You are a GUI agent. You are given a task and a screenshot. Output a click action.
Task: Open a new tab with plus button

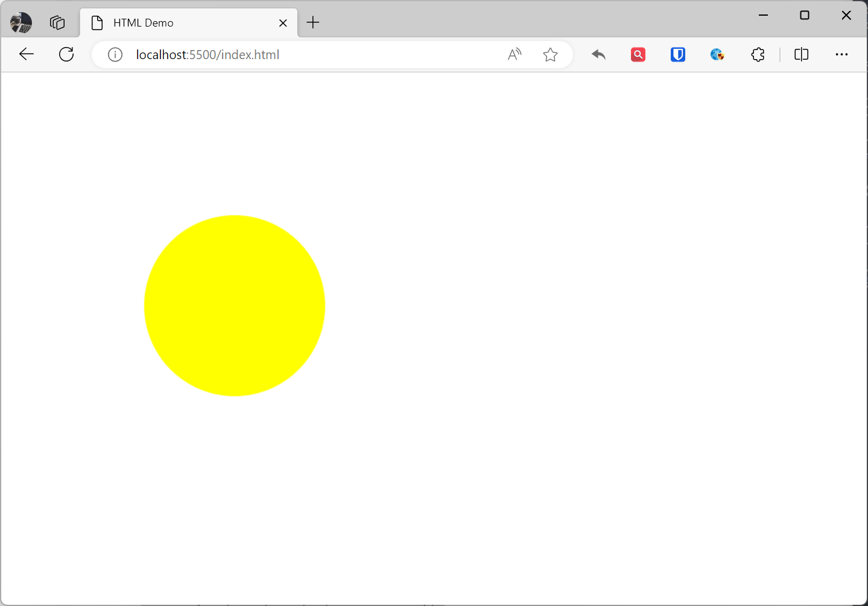pos(312,23)
